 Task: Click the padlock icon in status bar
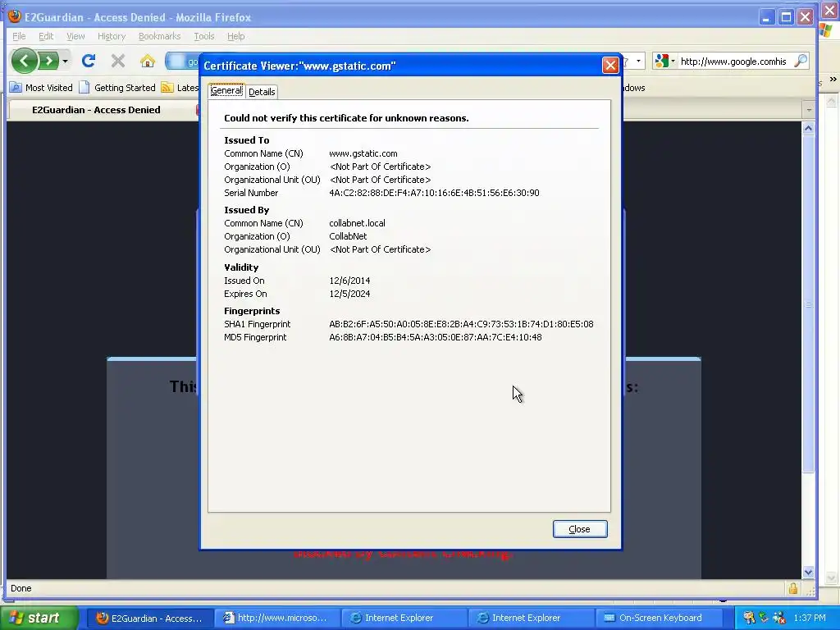click(x=793, y=588)
